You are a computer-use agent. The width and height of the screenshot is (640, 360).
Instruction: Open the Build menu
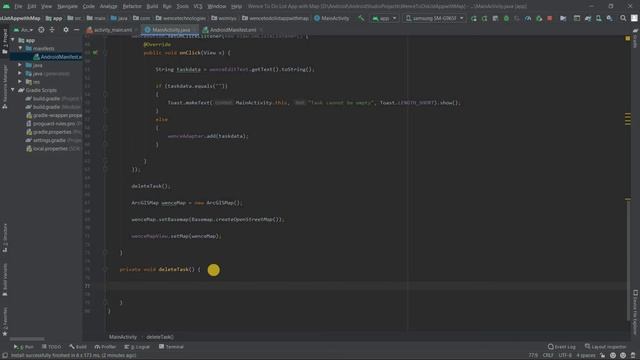[152, 7]
